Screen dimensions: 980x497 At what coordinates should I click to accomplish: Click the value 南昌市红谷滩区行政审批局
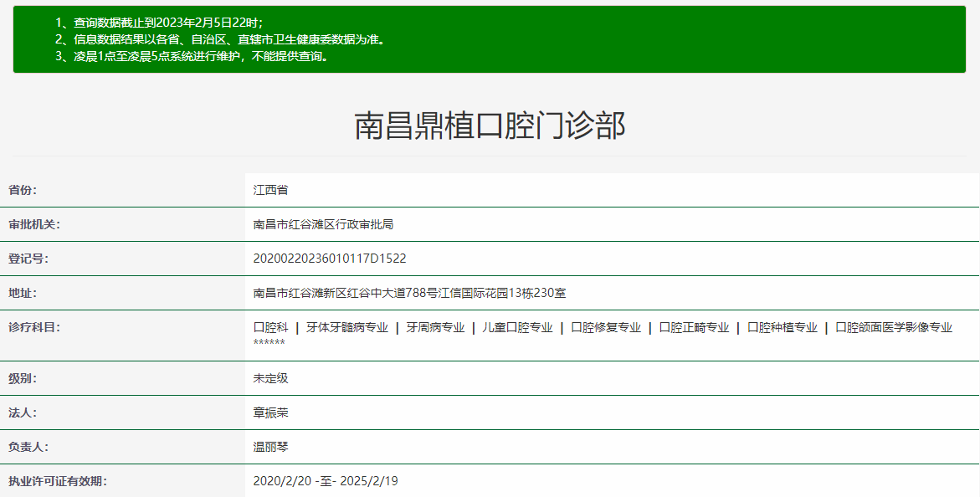point(323,224)
